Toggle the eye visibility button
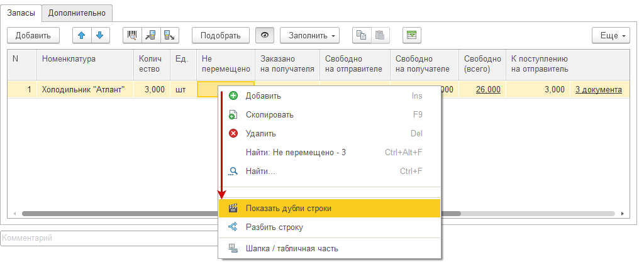The image size is (644, 262). coord(264,35)
